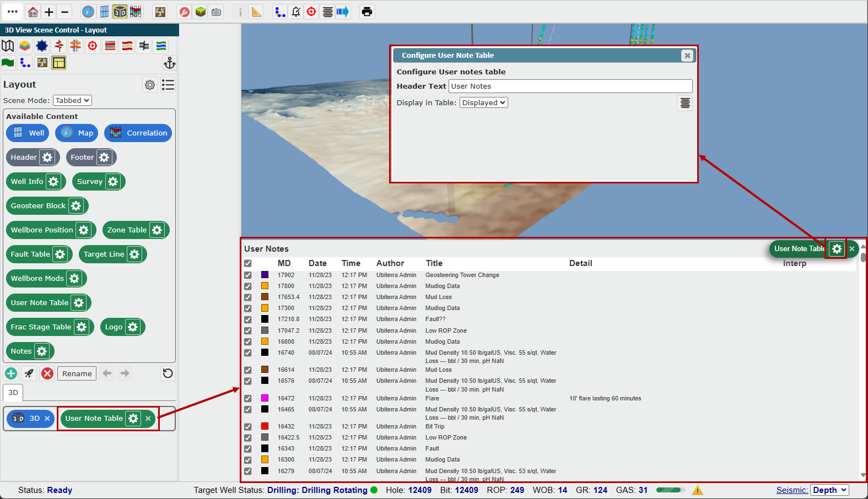Open the Seismic Depth dropdown
This screenshot has width=868, height=499.
[829, 490]
